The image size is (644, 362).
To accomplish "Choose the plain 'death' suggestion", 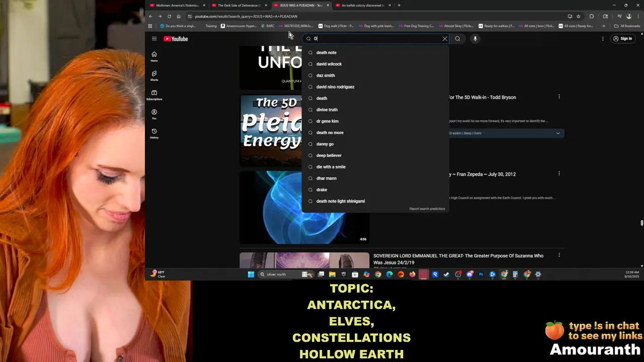I will click(375, 98).
